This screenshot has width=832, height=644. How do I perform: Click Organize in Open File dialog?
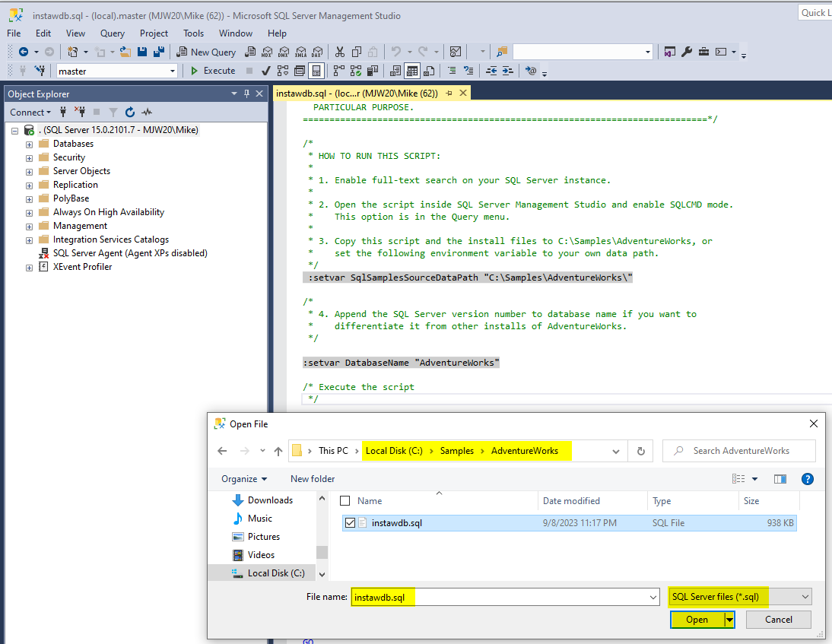click(x=244, y=479)
